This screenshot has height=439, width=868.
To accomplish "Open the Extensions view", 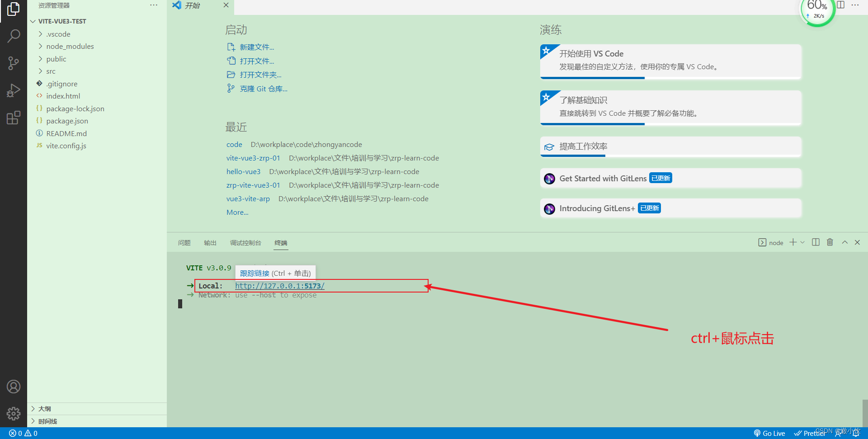I will pos(14,117).
